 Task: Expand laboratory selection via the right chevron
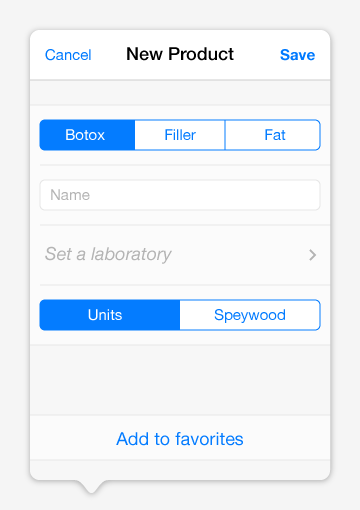tap(312, 255)
